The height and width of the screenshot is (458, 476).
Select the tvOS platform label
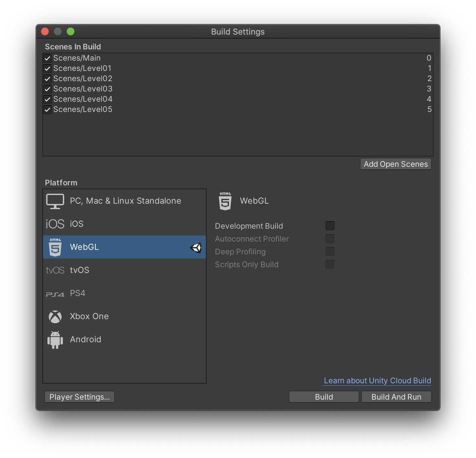[x=80, y=270]
